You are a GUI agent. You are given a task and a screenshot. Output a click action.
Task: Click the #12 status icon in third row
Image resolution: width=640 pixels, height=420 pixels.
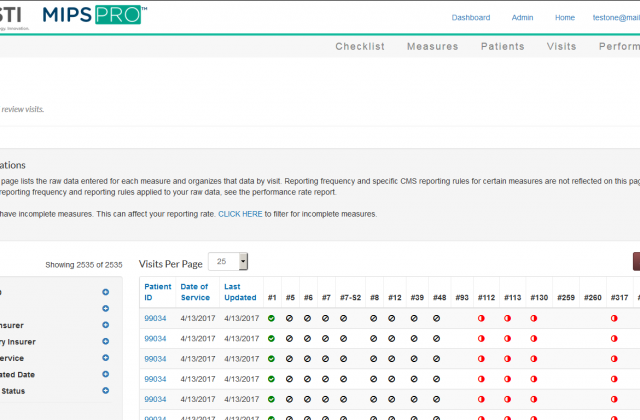pyautogui.click(x=391, y=358)
